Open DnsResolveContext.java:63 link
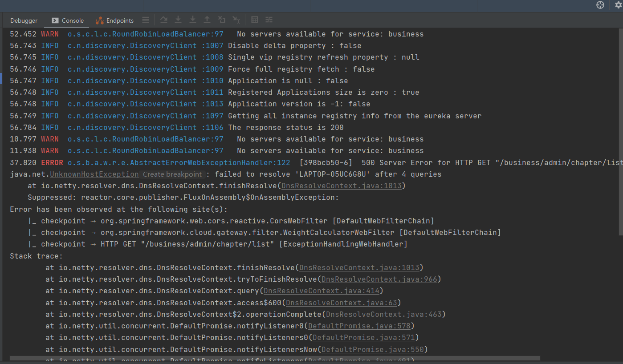The width and height of the screenshot is (623, 364). [341, 303]
